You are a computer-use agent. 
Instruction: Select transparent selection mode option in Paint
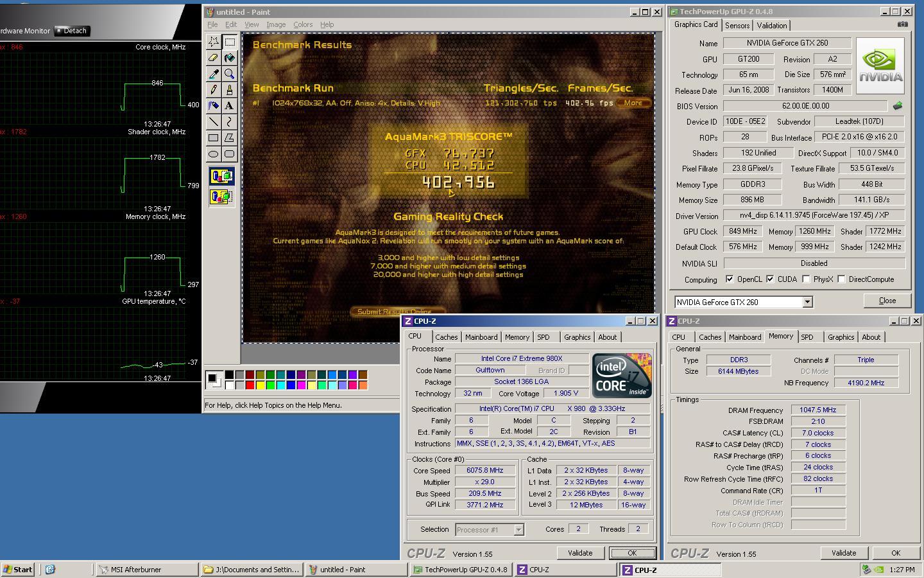(221, 197)
